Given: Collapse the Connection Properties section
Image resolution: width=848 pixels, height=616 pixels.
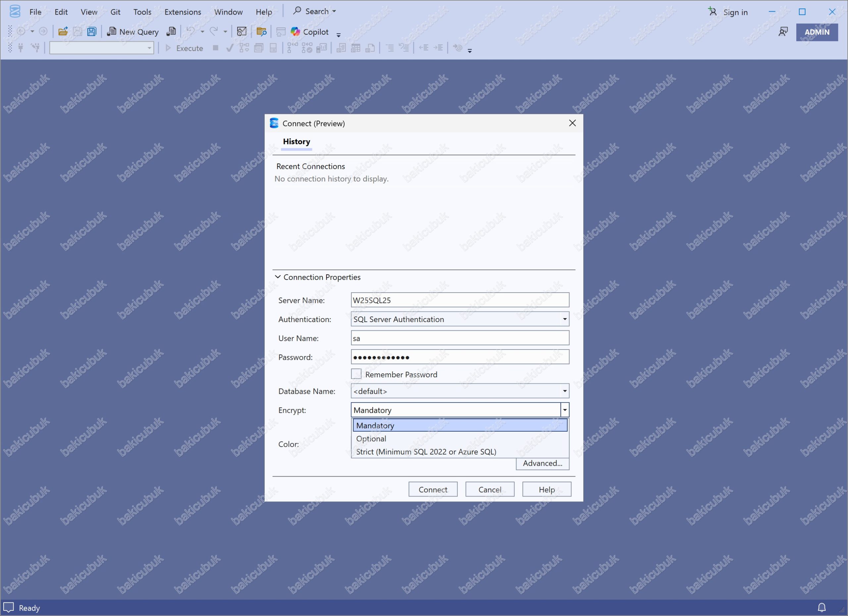Looking at the screenshot, I should 278,277.
